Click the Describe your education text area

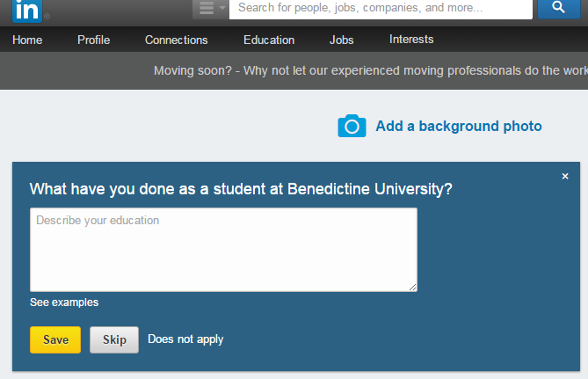click(x=223, y=250)
